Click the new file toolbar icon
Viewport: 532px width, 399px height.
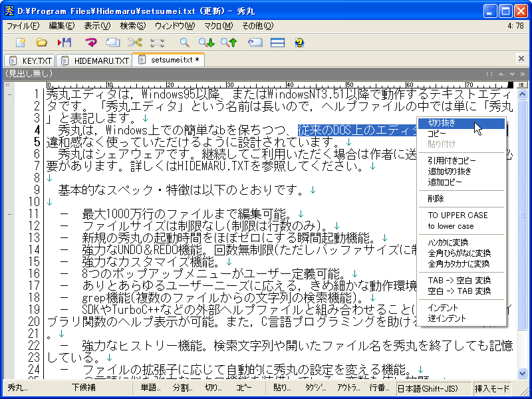[x=21, y=43]
